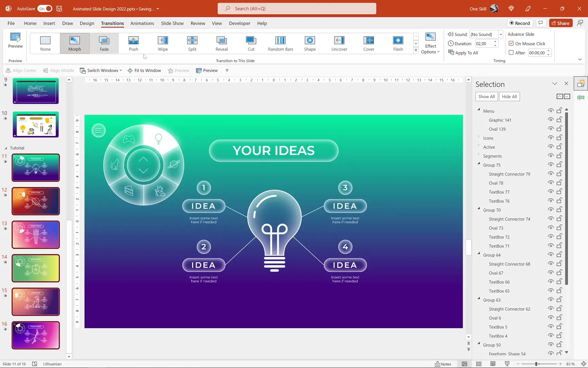Screen dimensions: 588x368
Task: Start Slide Show from status bar
Action: [x=507, y=364]
